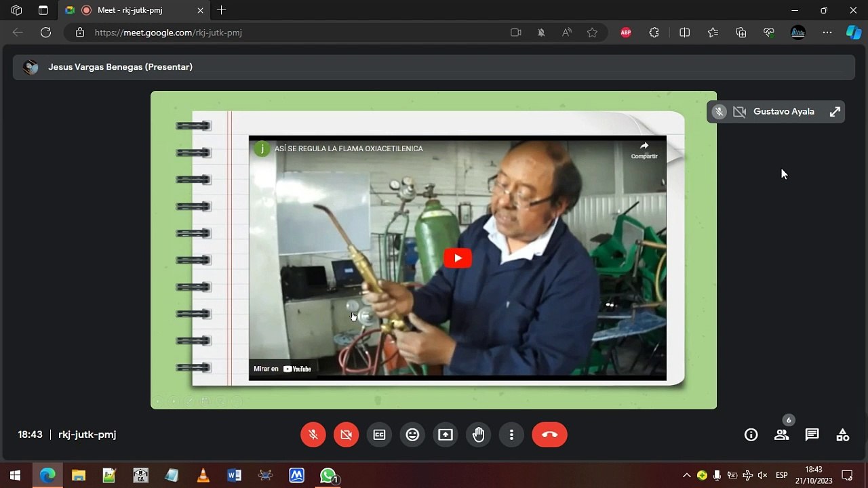Switch the ESP input language indicator
The width and height of the screenshot is (868, 488).
point(781,475)
